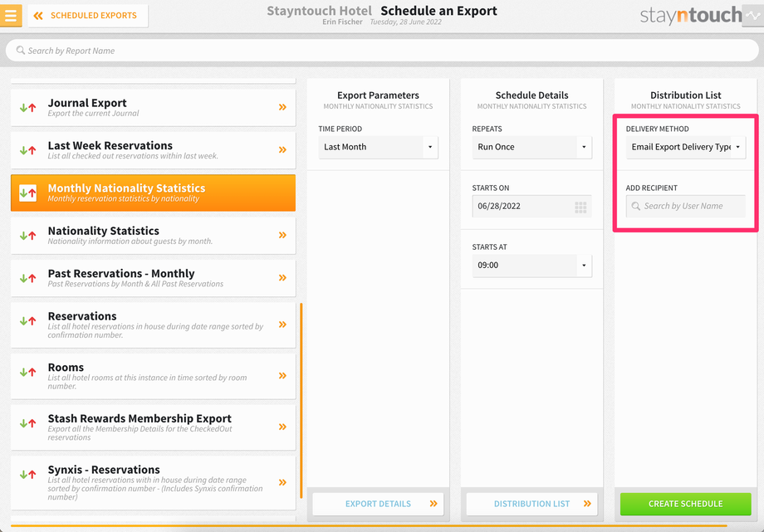Open the Delivery Method dropdown
764x532 pixels.
pyautogui.click(x=686, y=147)
